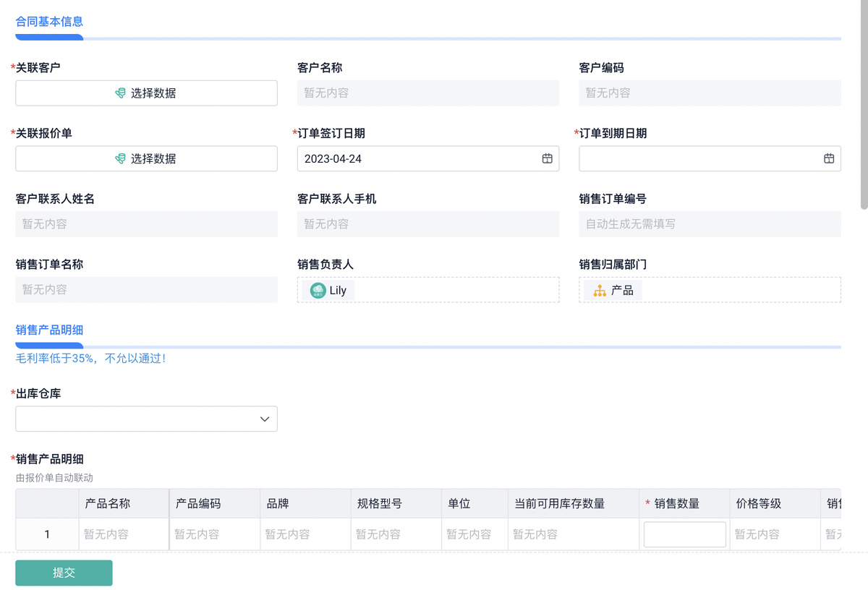This screenshot has height=590, width=868.
Task: Click Lily's avatar in 销售负责人
Action: [x=318, y=291]
